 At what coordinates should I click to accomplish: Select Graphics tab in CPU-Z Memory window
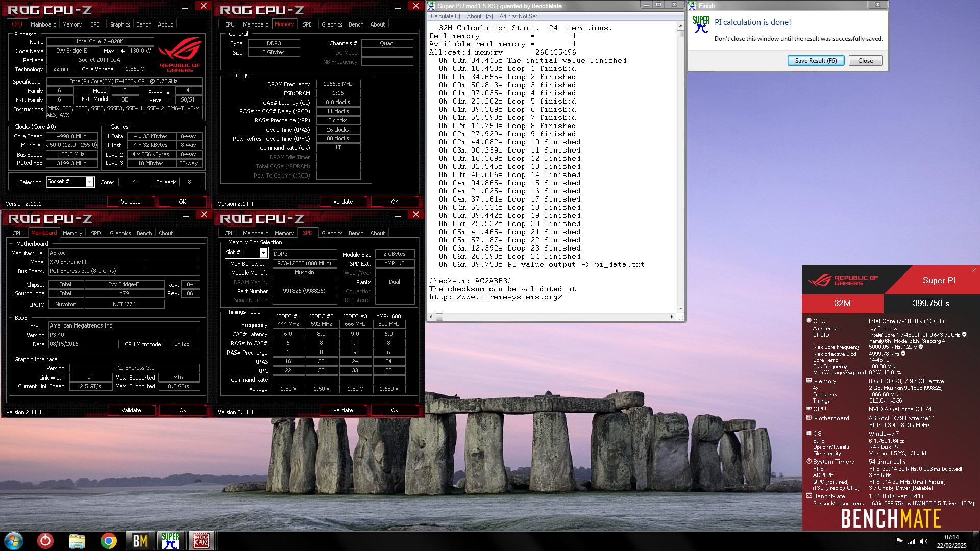coord(332,24)
